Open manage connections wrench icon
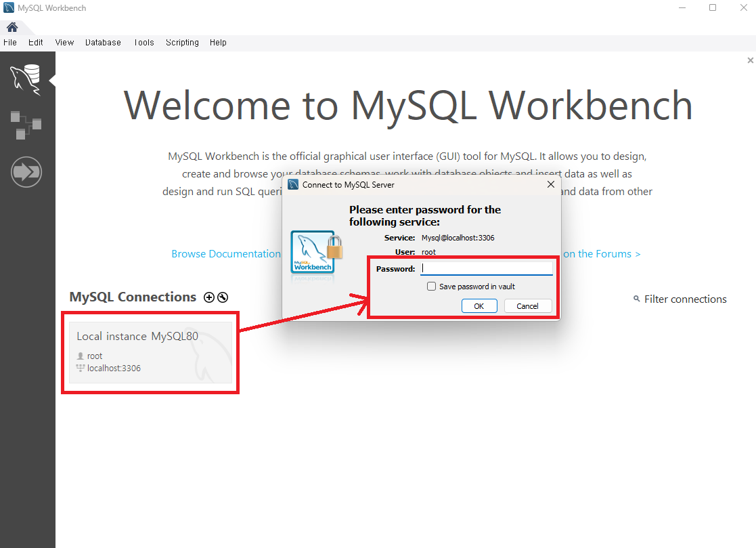Viewport: 756px width, 548px height. click(222, 297)
